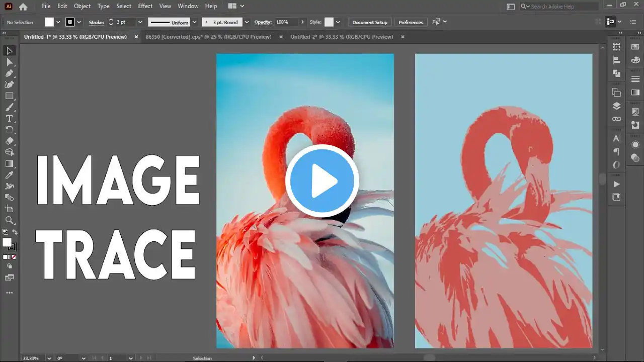Open the Effect menu
This screenshot has height=362, width=644.
click(145, 6)
